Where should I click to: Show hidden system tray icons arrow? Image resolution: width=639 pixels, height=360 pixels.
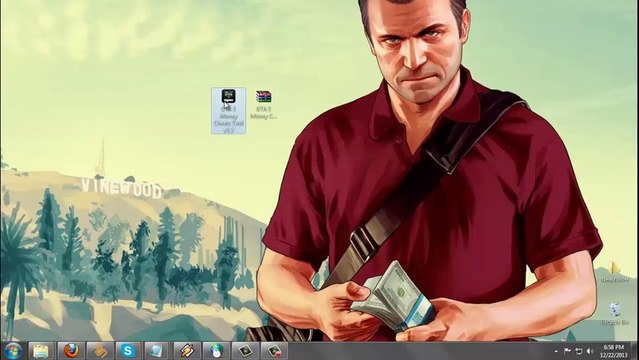point(556,351)
